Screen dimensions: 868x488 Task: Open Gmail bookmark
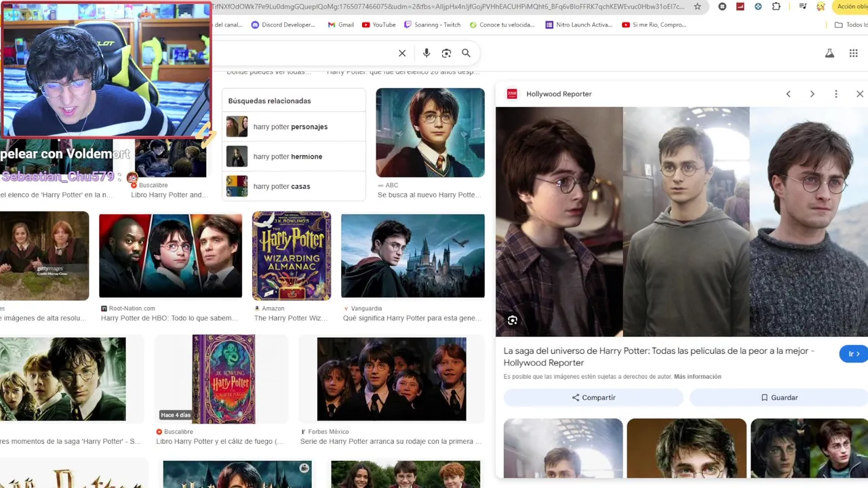point(340,25)
